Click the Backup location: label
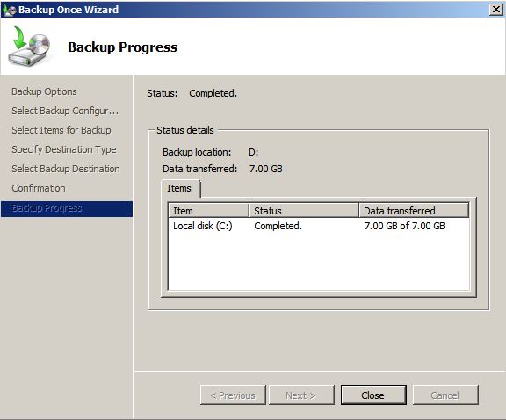The image size is (506, 420). click(197, 152)
